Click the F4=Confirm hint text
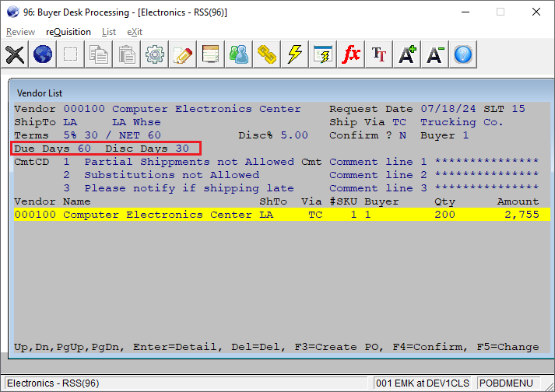This screenshot has width=555, height=392. click(x=430, y=347)
